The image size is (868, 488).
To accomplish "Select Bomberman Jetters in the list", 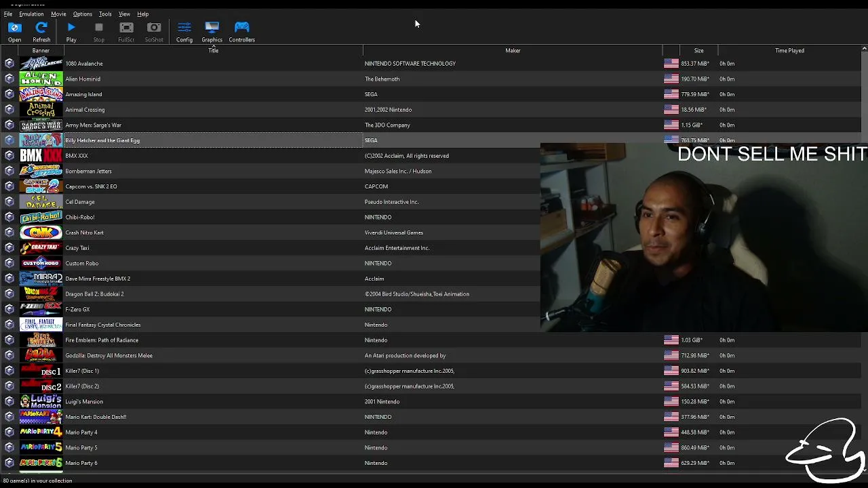I will click(x=88, y=171).
